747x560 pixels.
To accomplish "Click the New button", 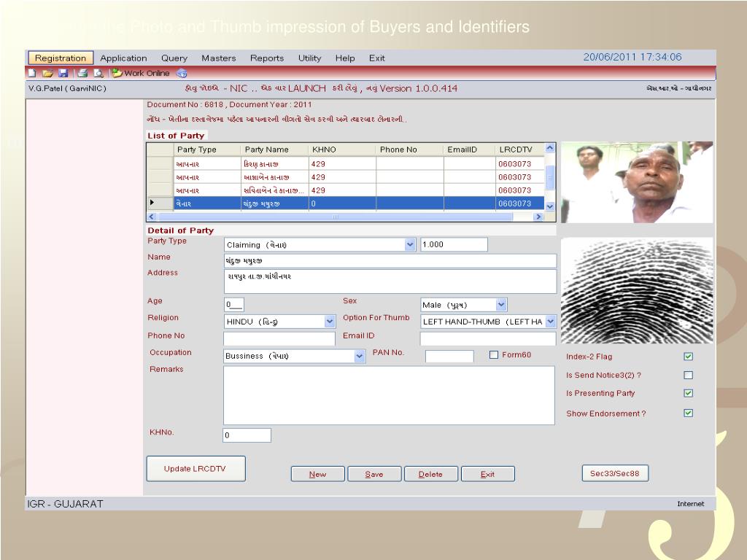I will (318, 474).
